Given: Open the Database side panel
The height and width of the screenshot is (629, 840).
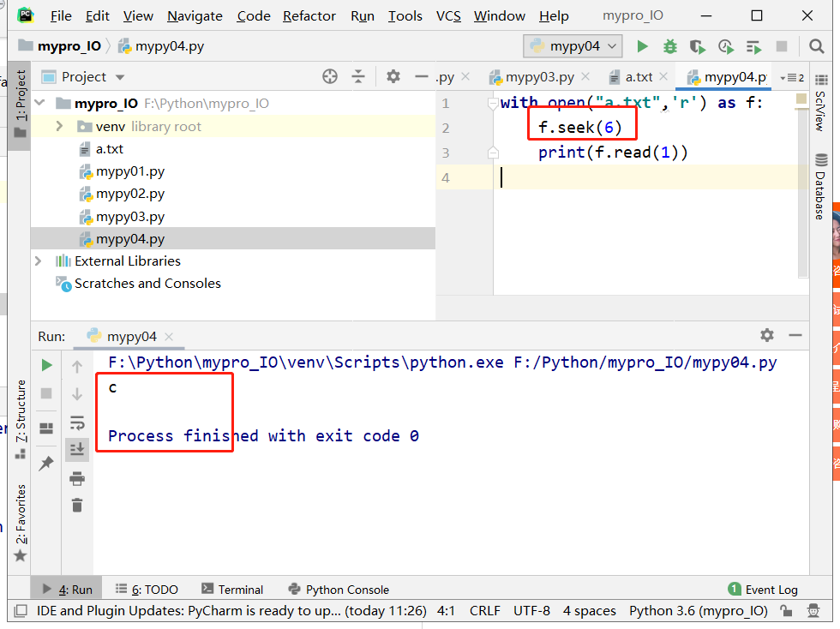Looking at the screenshot, I should (x=820, y=187).
